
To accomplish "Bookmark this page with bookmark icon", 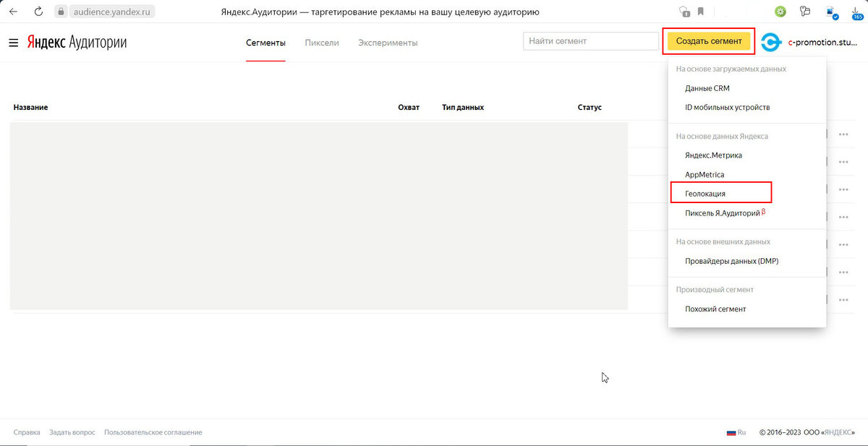I will 701,12.
